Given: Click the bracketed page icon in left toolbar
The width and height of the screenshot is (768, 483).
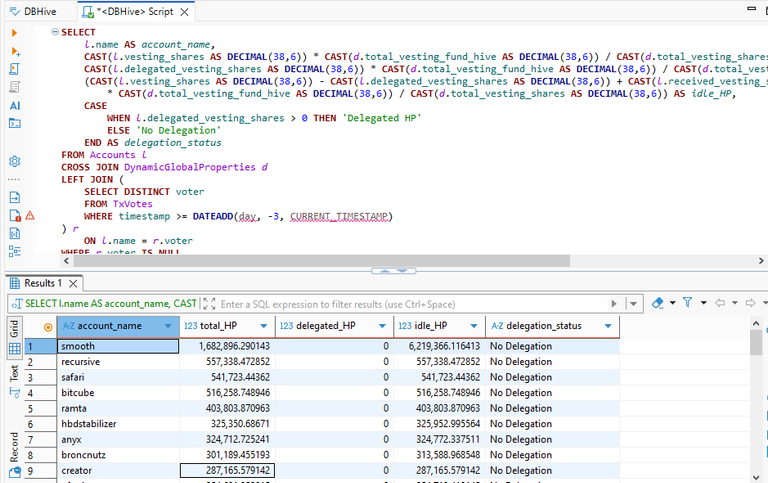Looking at the screenshot, I should [x=15, y=233].
